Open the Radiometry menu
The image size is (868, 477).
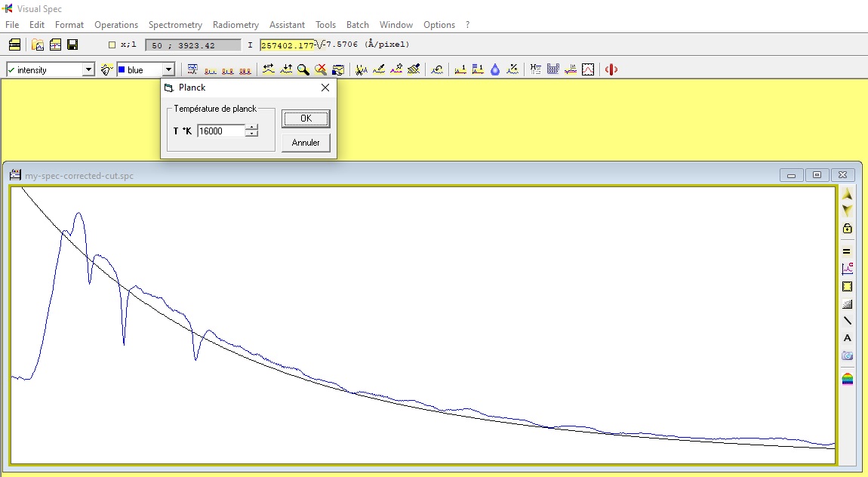235,25
